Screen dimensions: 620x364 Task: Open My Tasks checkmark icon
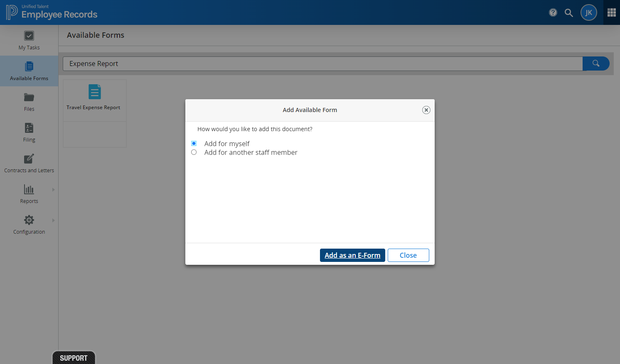click(29, 36)
